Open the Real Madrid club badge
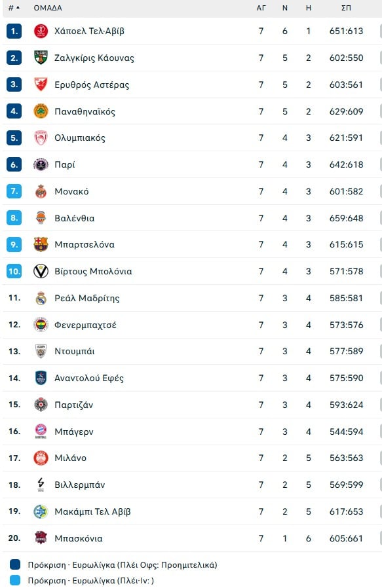 click(41, 298)
